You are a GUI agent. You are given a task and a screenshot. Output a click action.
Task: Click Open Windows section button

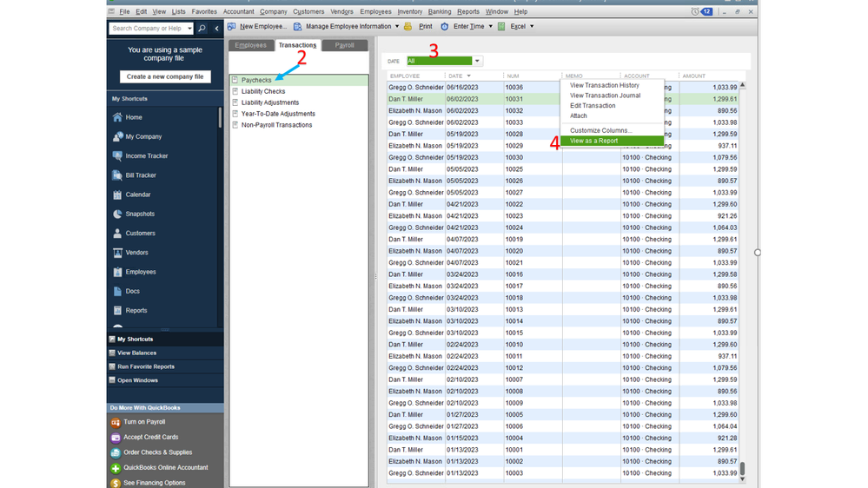click(165, 380)
